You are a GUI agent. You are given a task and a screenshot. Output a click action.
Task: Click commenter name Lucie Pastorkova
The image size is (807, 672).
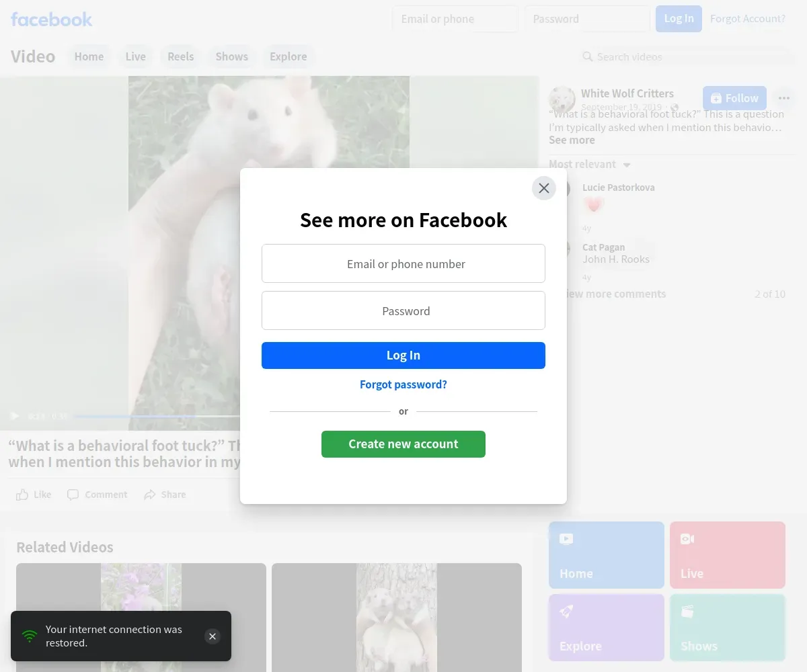[618, 187]
